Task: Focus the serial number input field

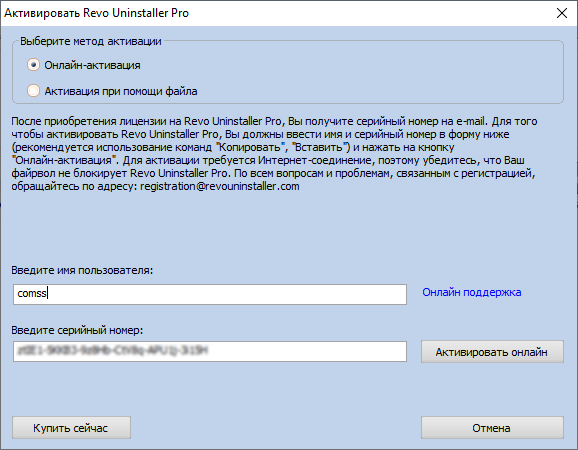Action: point(210,351)
